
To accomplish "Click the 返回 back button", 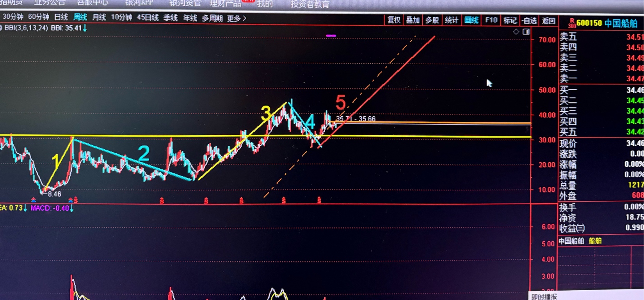I will [548, 21].
